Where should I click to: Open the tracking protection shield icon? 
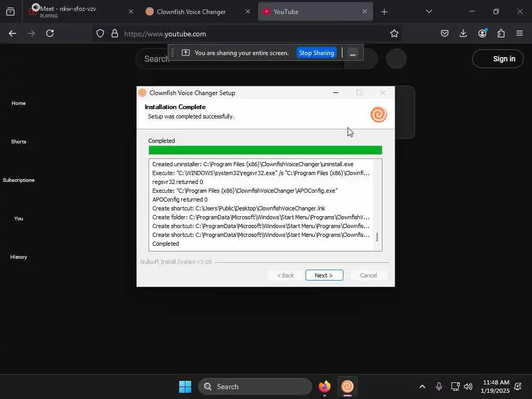(x=100, y=34)
